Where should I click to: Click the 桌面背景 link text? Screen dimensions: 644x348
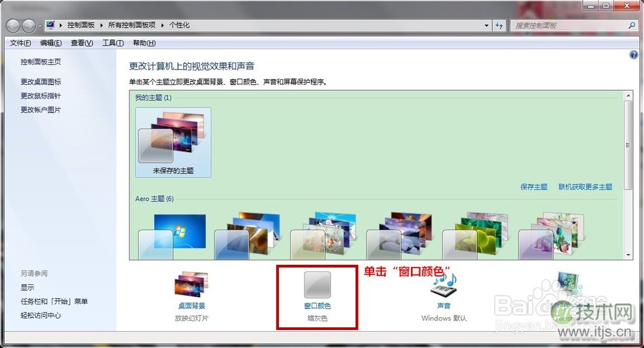(191, 305)
